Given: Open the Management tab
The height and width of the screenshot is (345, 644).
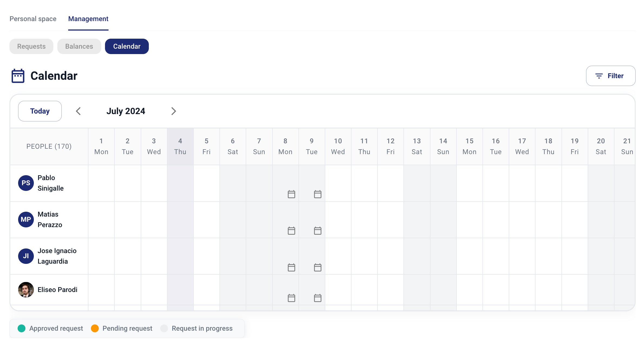Looking at the screenshot, I should pos(88,19).
